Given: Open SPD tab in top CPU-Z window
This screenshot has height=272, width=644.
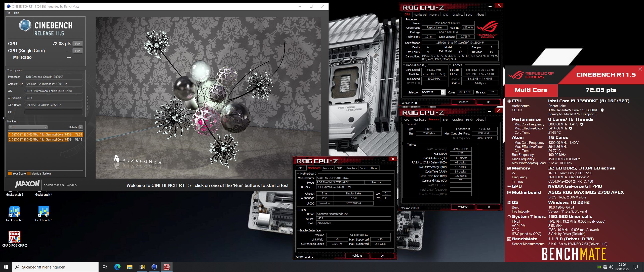Looking at the screenshot, I should click(x=446, y=15).
